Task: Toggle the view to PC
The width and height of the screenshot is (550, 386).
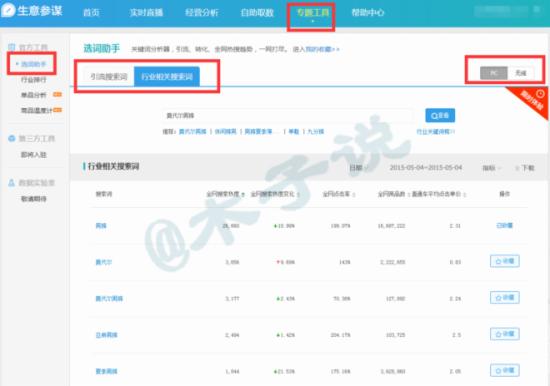Action: click(x=494, y=73)
